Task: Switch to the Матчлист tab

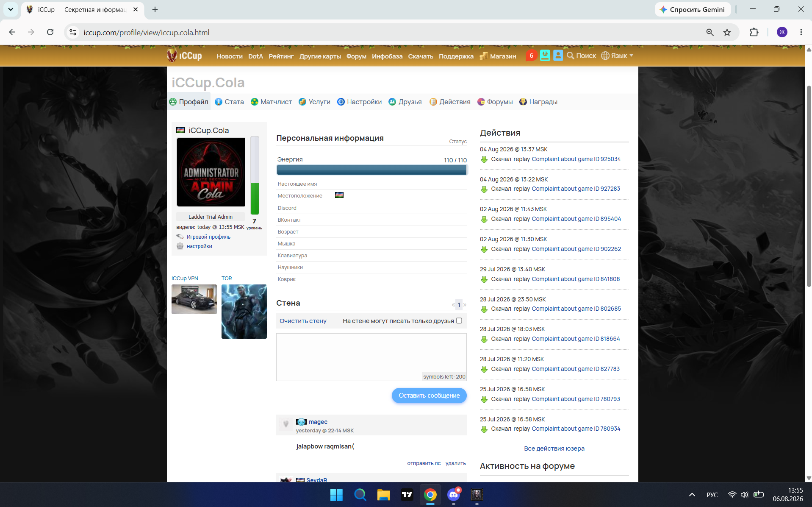Action: (271, 102)
